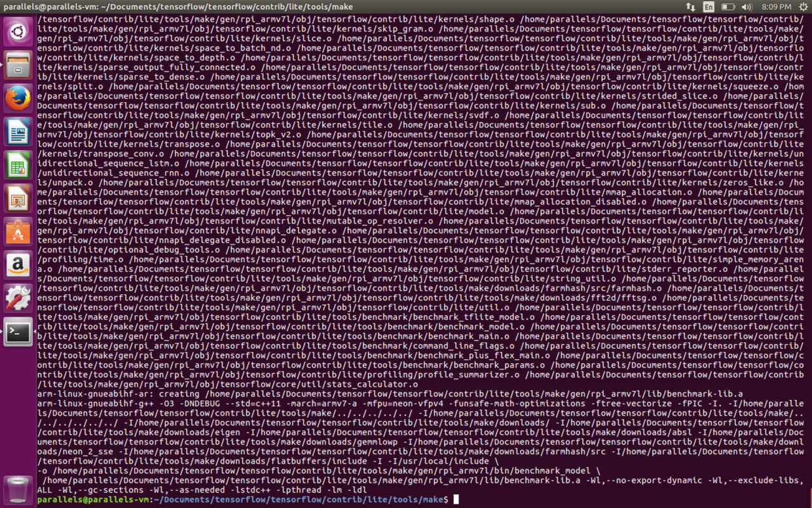Click the Amazon launcher icon

pyautogui.click(x=18, y=265)
